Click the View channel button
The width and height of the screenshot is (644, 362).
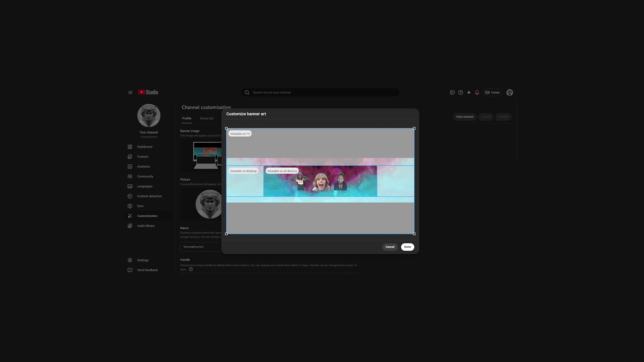[464, 117]
